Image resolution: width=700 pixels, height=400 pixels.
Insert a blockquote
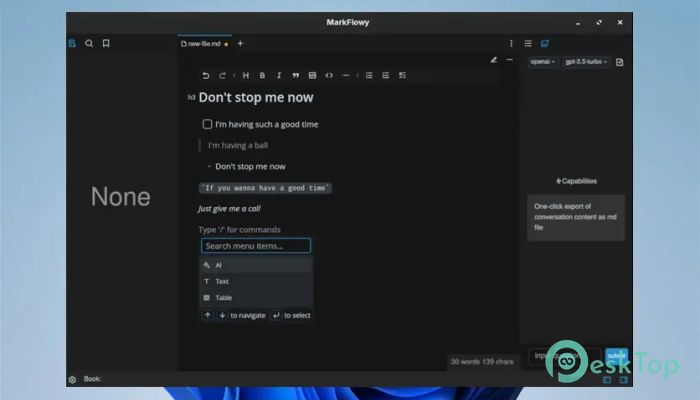tap(296, 75)
